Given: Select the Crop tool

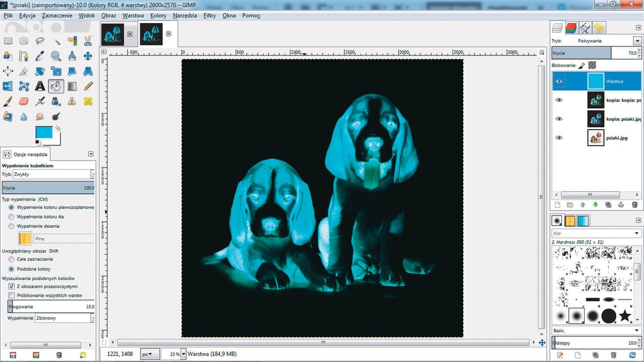Looking at the screenshot, I should point(24,71).
